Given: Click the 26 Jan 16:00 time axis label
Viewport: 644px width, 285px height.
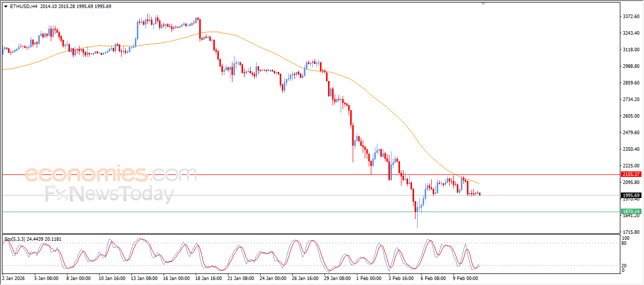Looking at the screenshot, I should click(x=305, y=277).
